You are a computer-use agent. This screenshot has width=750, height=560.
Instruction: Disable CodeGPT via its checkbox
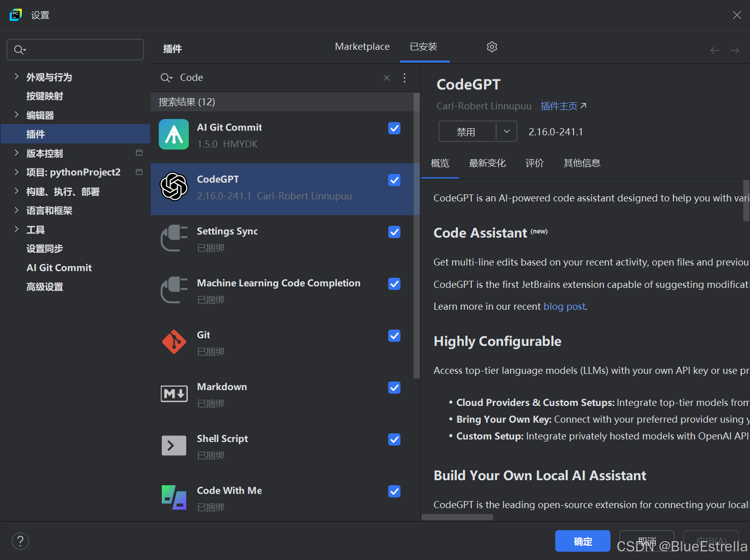[x=394, y=180]
